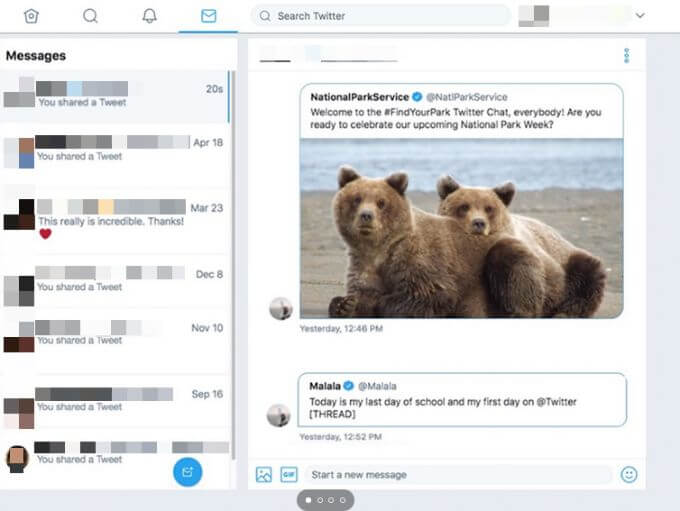The image size is (680, 511).
Task: Select the third carousel dot
Action: (331, 500)
